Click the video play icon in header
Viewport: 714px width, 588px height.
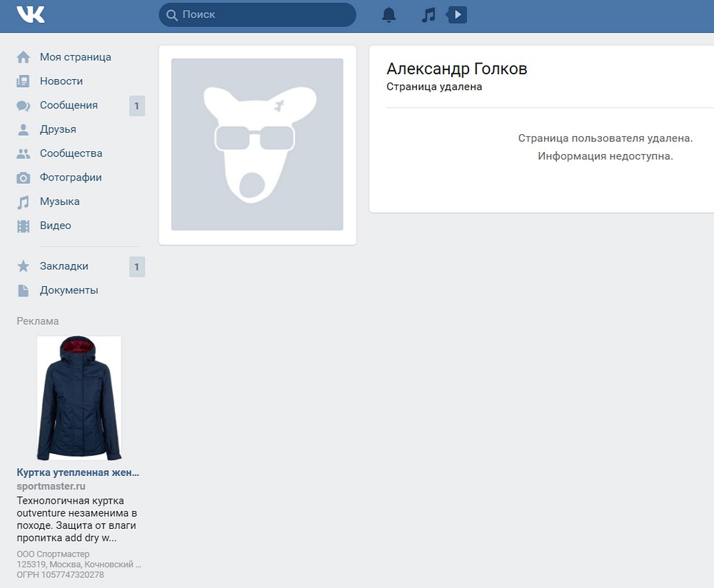457,14
